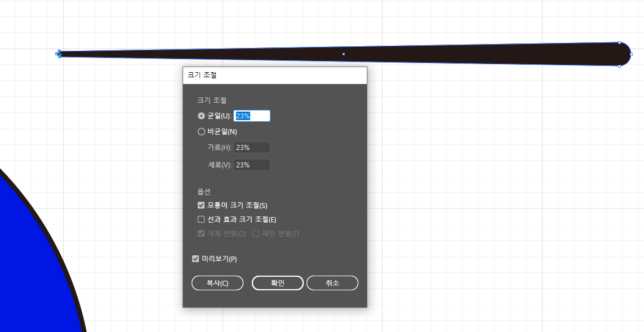Toggle 패턴 변형(T) checkbox
644x332 pixels.
click(x=256, y=233)
